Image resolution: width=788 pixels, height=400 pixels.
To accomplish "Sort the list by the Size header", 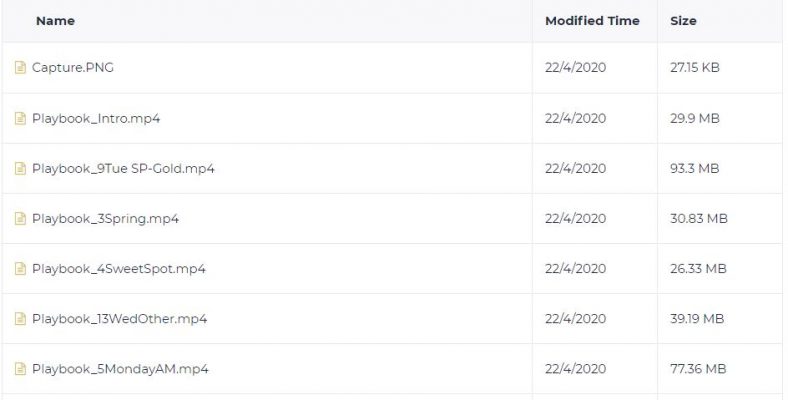I will pyautogui.click(x=683, y=21).
